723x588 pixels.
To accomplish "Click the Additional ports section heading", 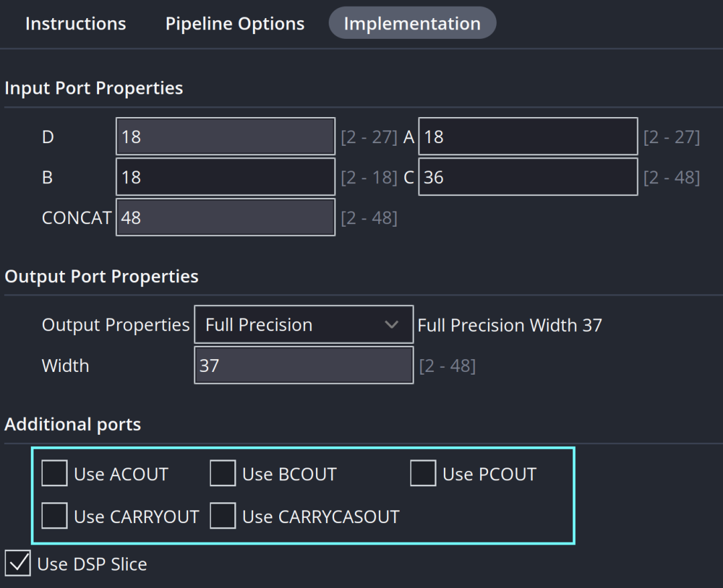I will pos(73,425).
